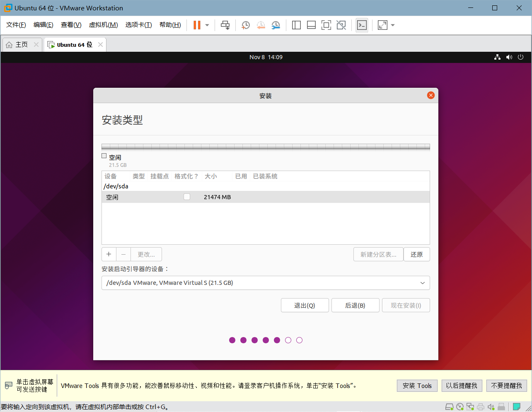The image size is (532, 412).
Task: Open the 虚拟机(M) menu
Action: [x=104, y=25]
